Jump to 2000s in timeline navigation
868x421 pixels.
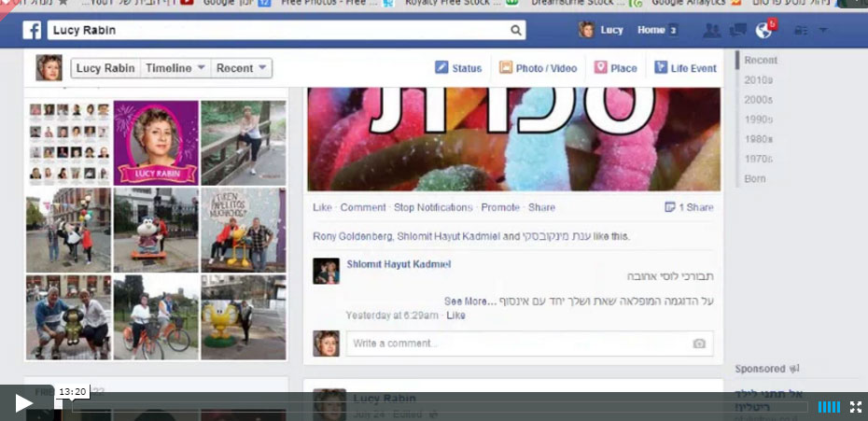(758, 100)
